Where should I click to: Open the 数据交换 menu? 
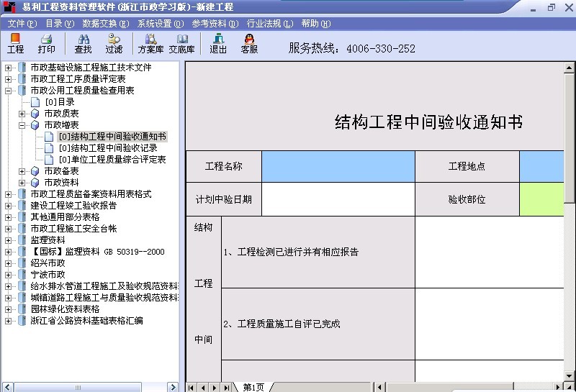105,24
